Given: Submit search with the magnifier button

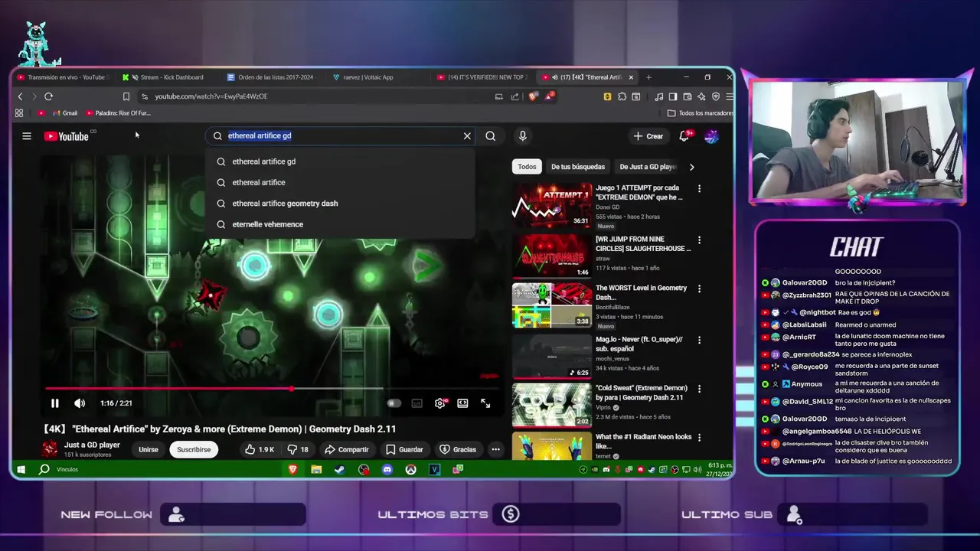Looking at the screenshot, I should (490, 136).
